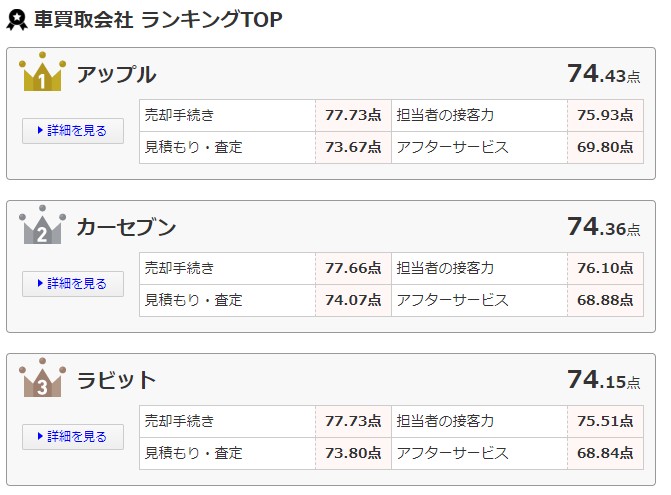This screenshot has width=671, height=495.
Task: Click the ラビット company name
Action: 116,380
